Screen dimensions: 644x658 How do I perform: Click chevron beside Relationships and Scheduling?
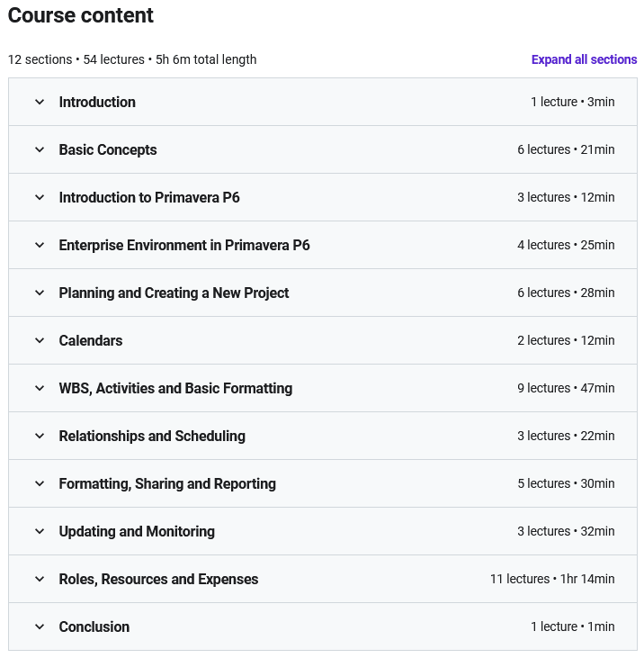click(x=40, y=436)
